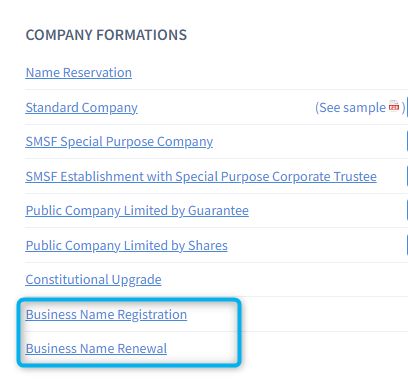Image resolution: width=408 pixels, height=392 pixels.
Task: Click the cut-off blue button beside Corporate Trustee link
Action: [407, 176]
